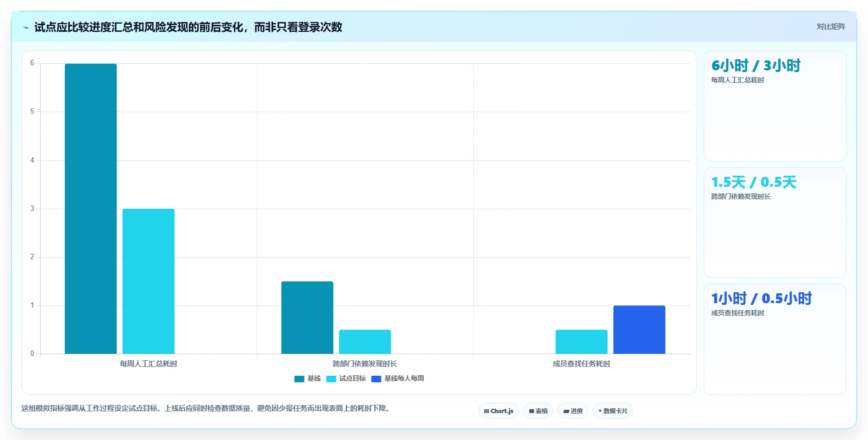Image resolution: width=868 pixels, height=440 pixels.
Task: Click the 每周人工汇总耗时 x-axis label
Action: coord(148,364)
